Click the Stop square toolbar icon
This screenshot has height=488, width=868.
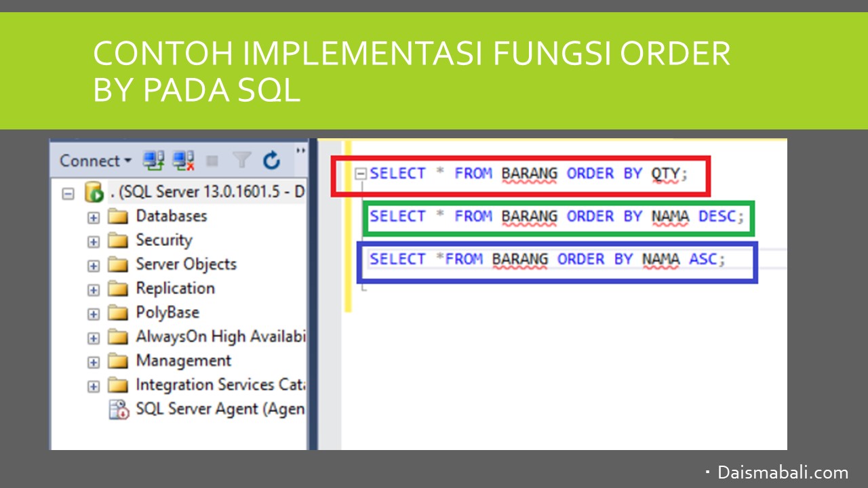(212, 161)
